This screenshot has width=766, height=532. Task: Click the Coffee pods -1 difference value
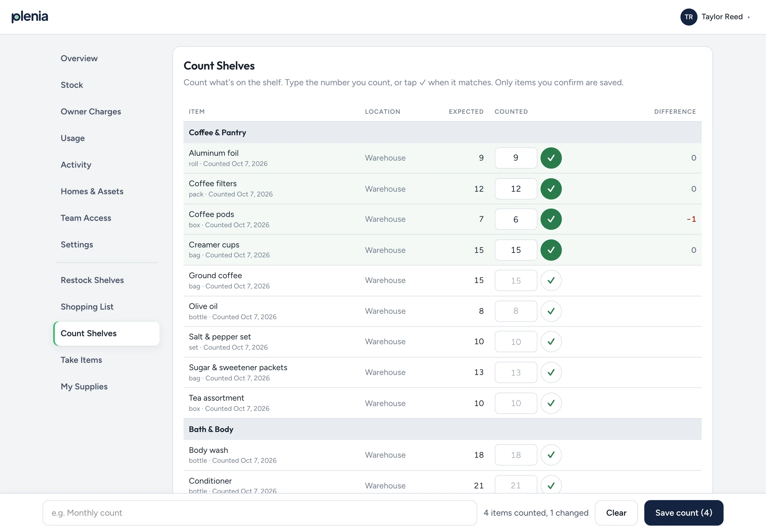pyautogui.click(x=691, y=219)
